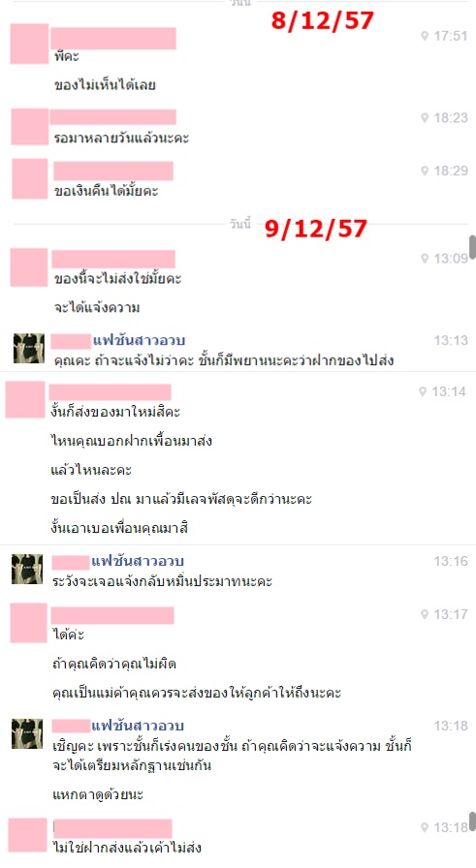
Task: Click the message 'แหกตาดูด้วยนะ'
Action: pos(98,795)
